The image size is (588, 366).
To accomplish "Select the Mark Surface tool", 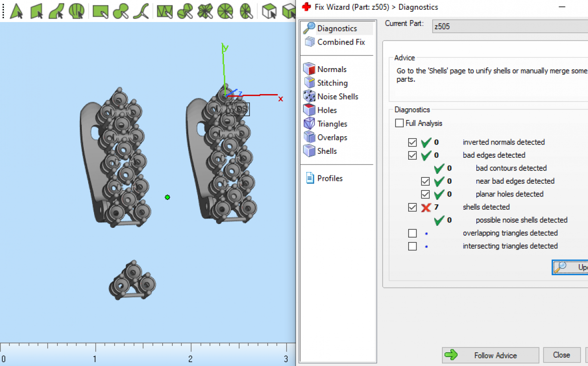I will pos(56,10).
